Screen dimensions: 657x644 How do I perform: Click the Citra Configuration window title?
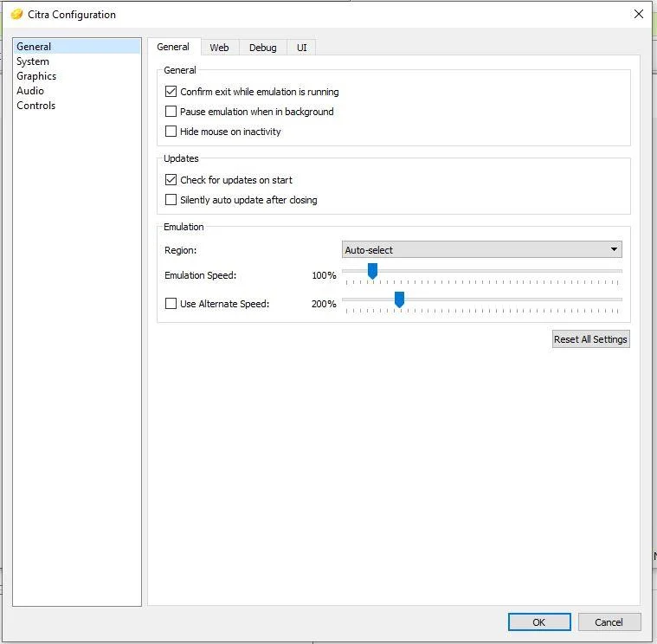[72, 15]
